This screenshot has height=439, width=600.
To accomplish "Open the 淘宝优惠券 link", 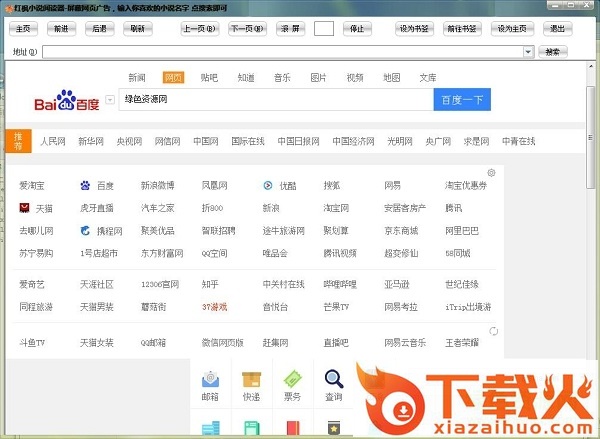I will pyautogui.click(x=466, y=186).
